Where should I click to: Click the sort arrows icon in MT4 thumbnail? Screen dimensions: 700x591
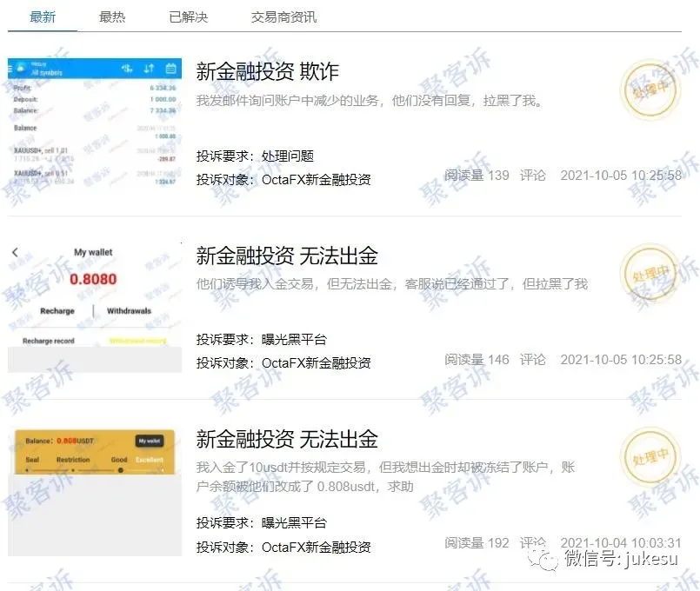click(x=149, y=69)
